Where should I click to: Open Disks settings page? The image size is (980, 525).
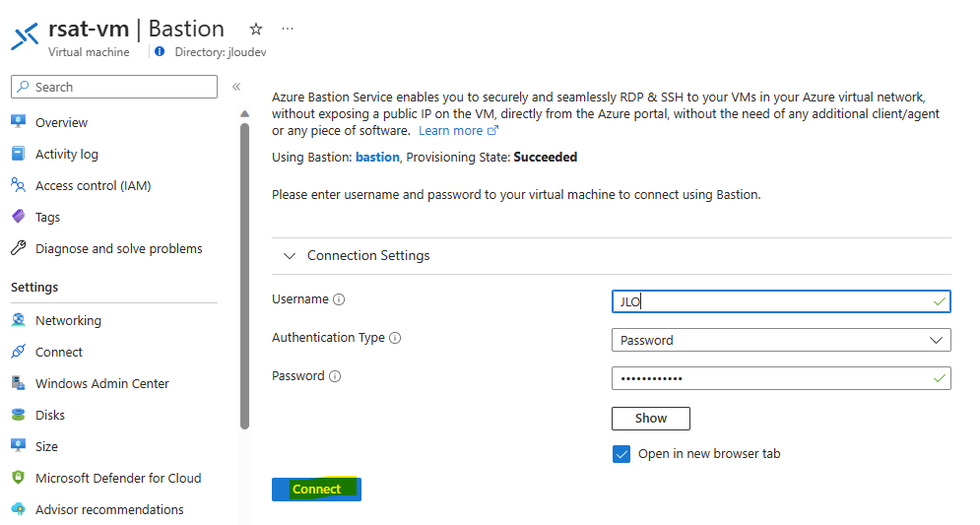coord(50,415)
